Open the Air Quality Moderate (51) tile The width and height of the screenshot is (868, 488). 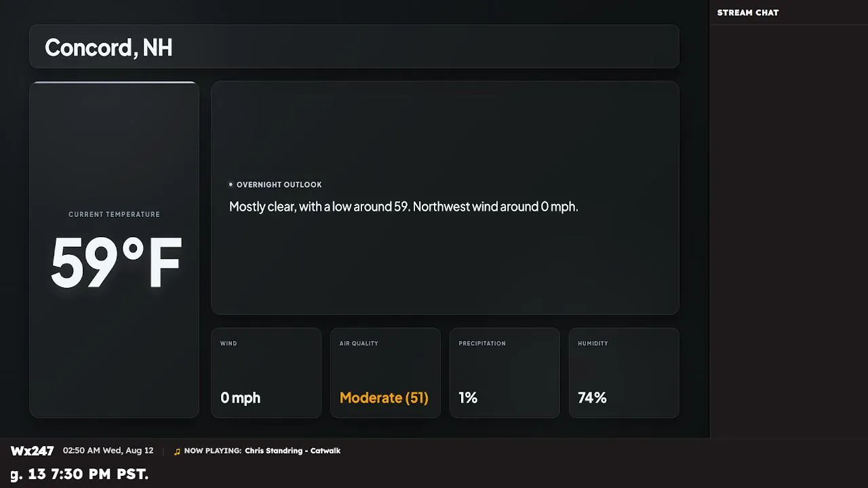click(x=385, y=373)
